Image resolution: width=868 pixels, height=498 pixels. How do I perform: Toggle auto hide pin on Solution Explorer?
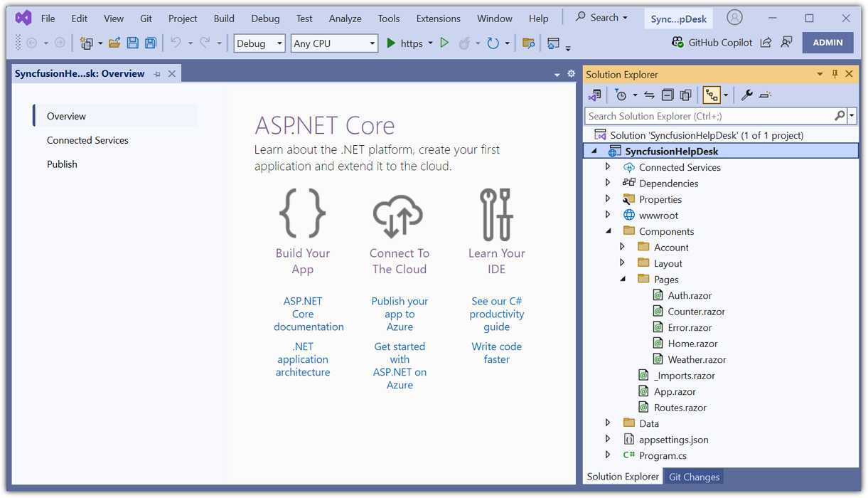coord(835,74)
